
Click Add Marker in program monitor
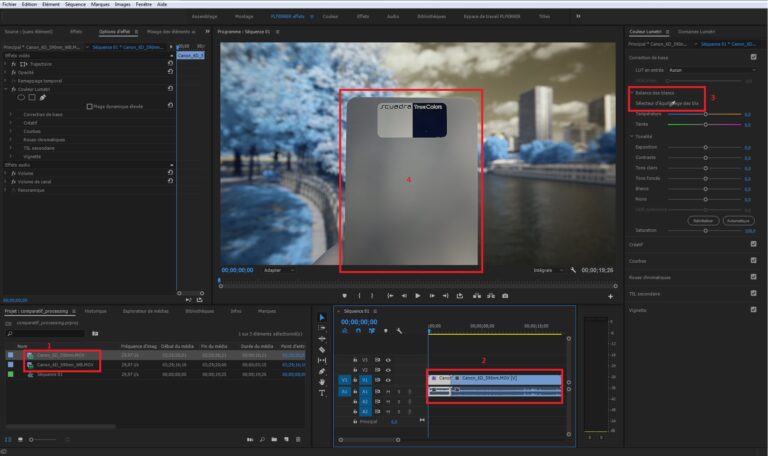345,296
